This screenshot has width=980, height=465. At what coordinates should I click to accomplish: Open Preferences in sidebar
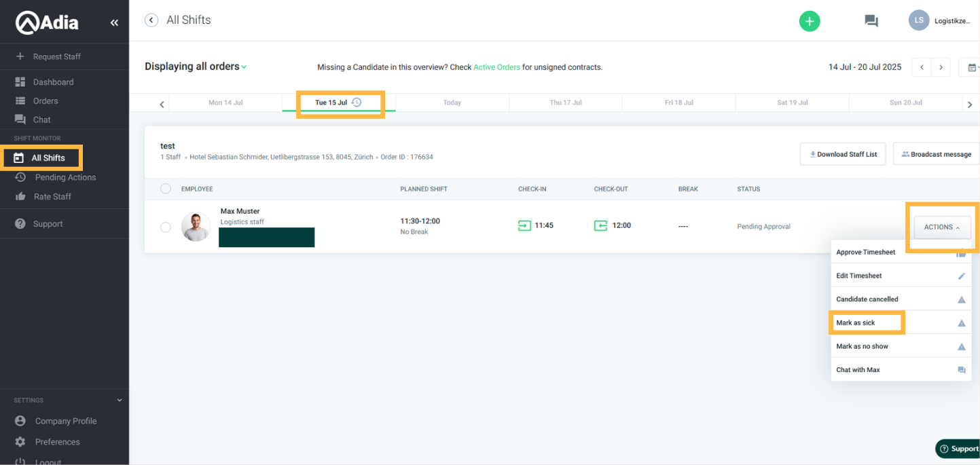[57, 442]
